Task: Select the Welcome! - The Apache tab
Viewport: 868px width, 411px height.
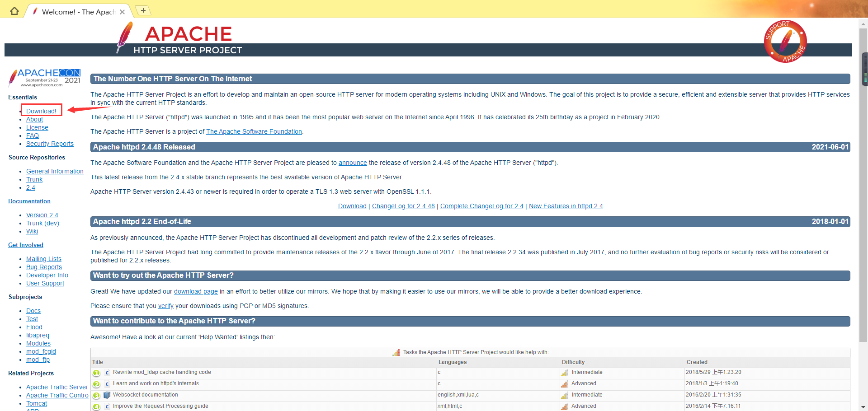Action: coord(78,12)
